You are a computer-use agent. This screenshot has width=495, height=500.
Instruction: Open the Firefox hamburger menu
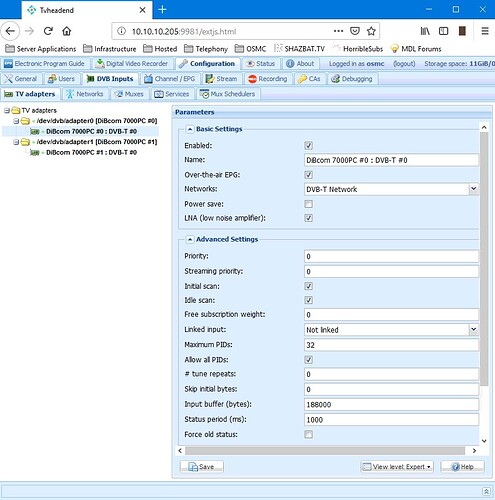[485, 31]
